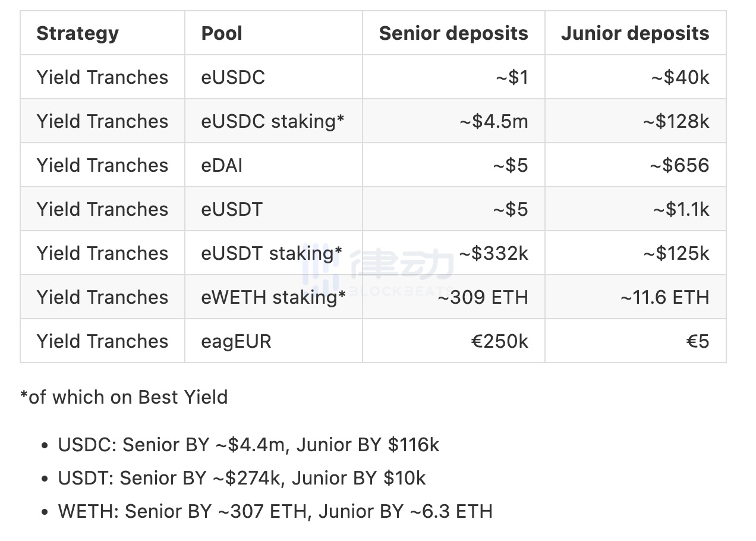
Task: Select the Senior deposits column header
Action: tap(453, 33)
